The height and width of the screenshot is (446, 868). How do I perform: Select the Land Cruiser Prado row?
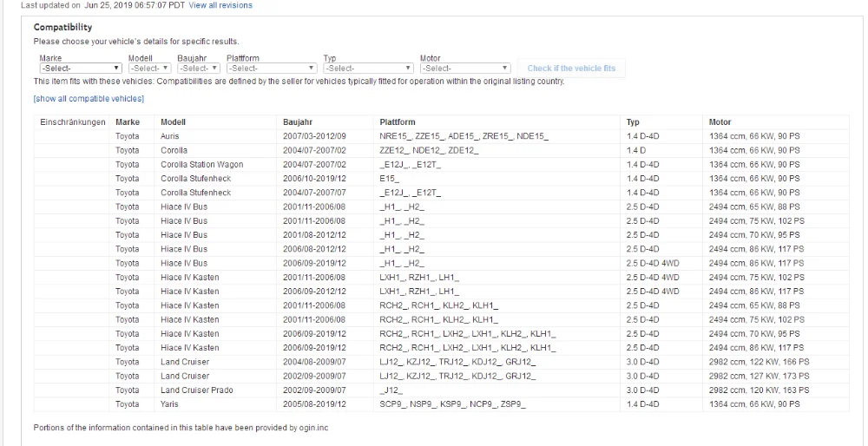(441, 390)
